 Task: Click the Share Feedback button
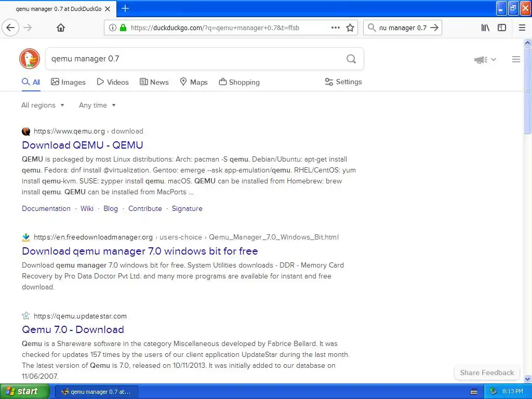[x=487, y=373]
